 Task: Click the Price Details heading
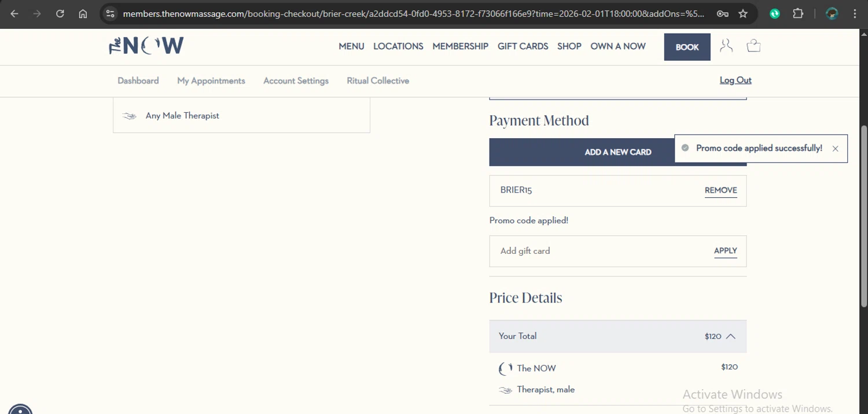point(526,298)
